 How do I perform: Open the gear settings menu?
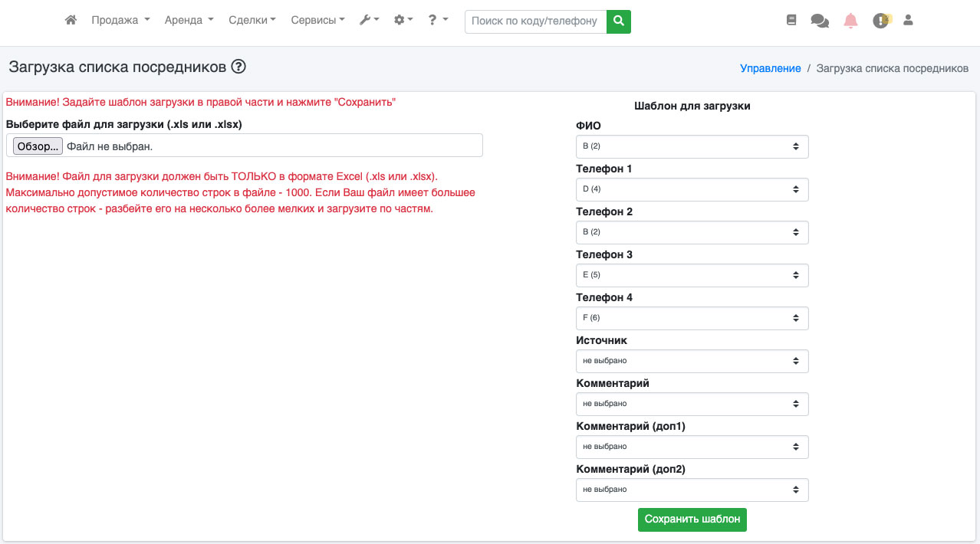(x=403, y=21)
